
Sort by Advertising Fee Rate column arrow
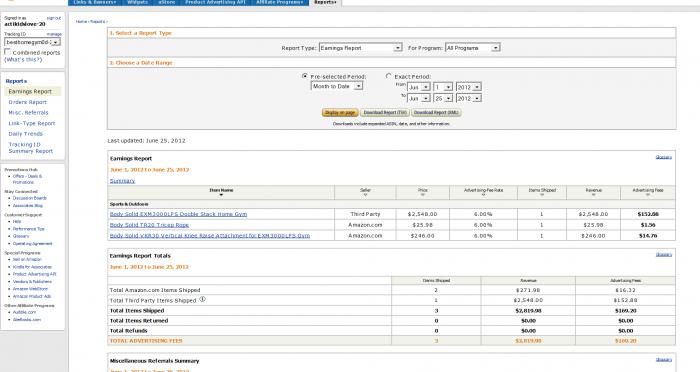pos(483,195)
